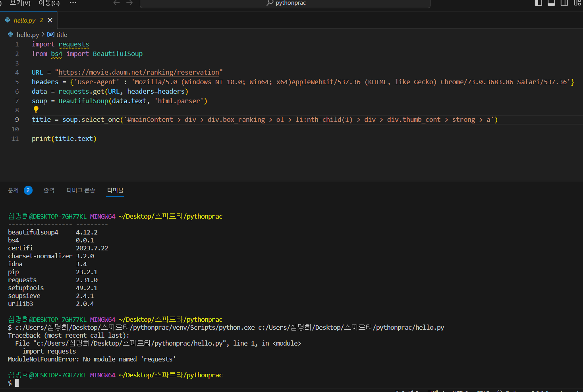This screenshot has height=392, width=583.
Task: Select the 터미널 terminal tab
Action: (115, 190)
